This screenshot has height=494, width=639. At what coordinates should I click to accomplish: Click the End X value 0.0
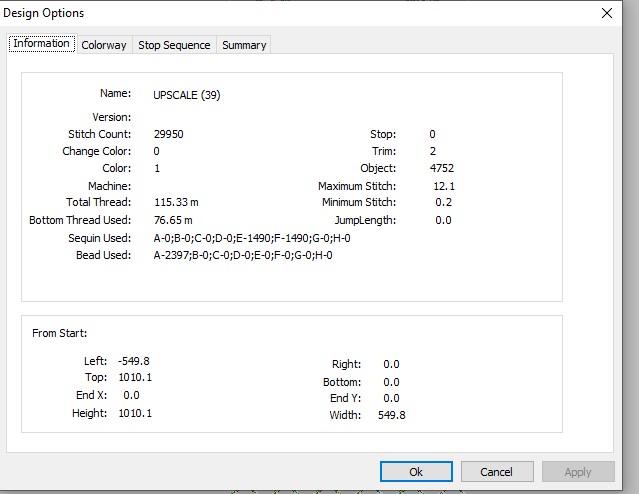coord(131,395)
